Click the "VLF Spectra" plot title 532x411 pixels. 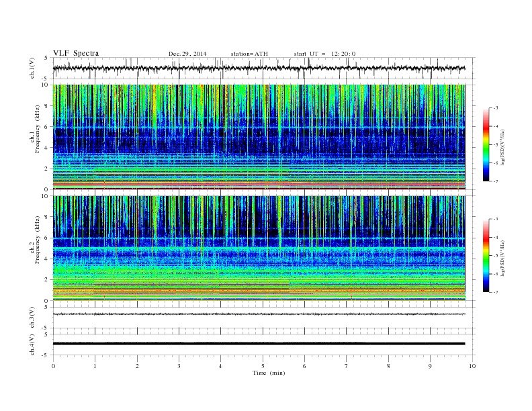[x=76, y=53]
